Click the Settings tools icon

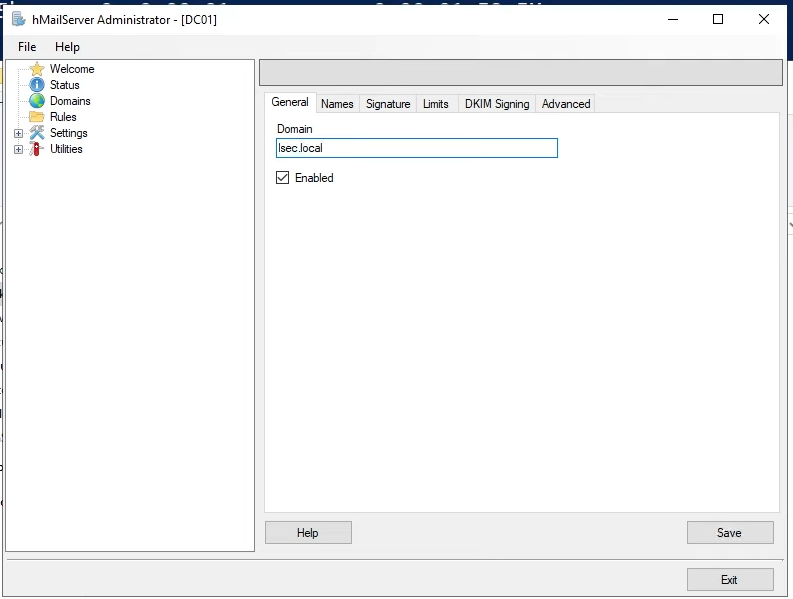coord(37,133)
